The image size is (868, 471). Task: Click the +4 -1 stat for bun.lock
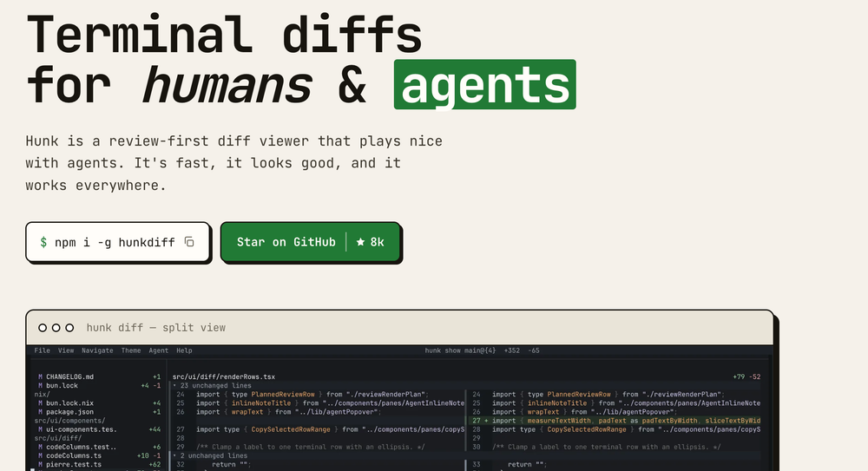(x=150, y=386)
